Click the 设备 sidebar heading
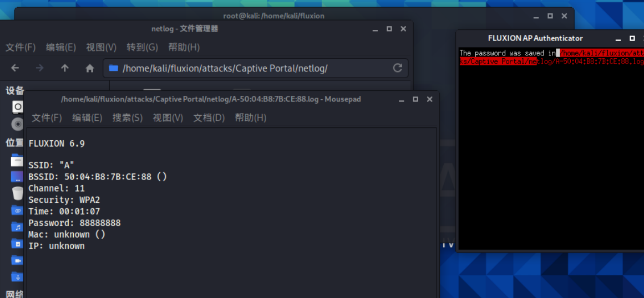Image resolution: width=644 pixels, height=298 pixels. click(x=15, y=91)
